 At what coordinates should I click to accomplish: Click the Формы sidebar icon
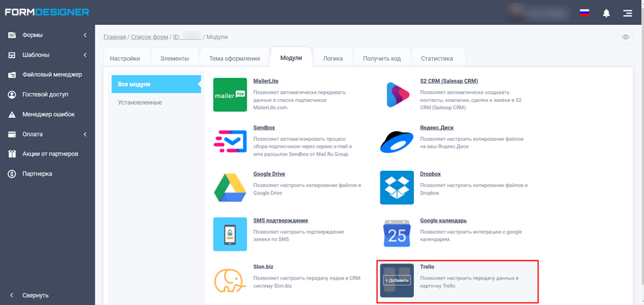(12, 36)
